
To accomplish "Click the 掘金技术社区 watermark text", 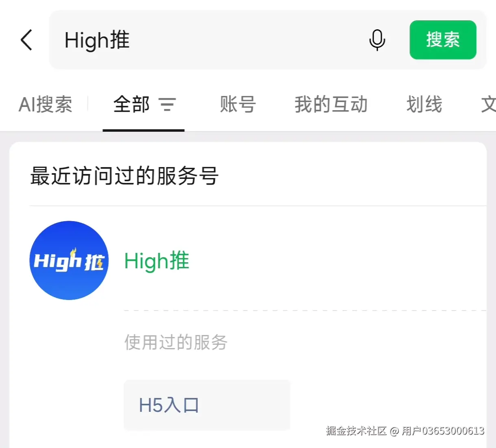I will pyautogui.click(x=356, y=431).
